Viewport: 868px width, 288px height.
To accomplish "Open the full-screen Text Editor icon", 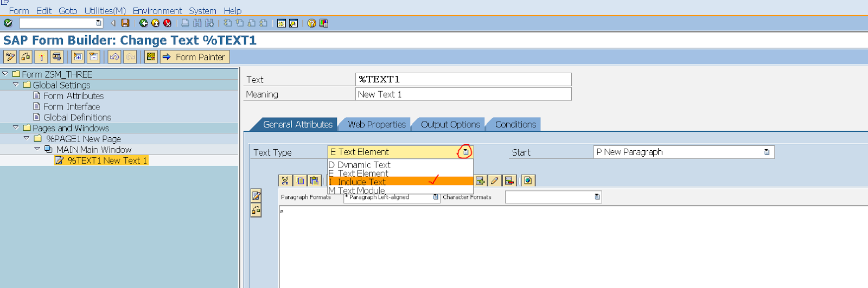I will 256,195.
